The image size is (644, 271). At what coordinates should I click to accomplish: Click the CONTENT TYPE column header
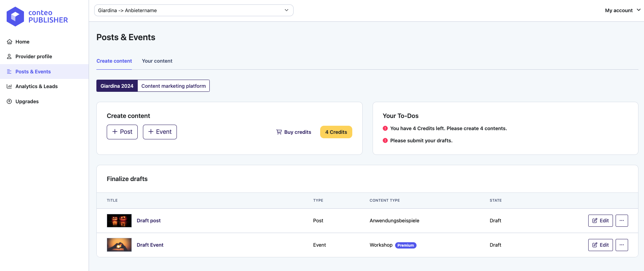(385, 201)
